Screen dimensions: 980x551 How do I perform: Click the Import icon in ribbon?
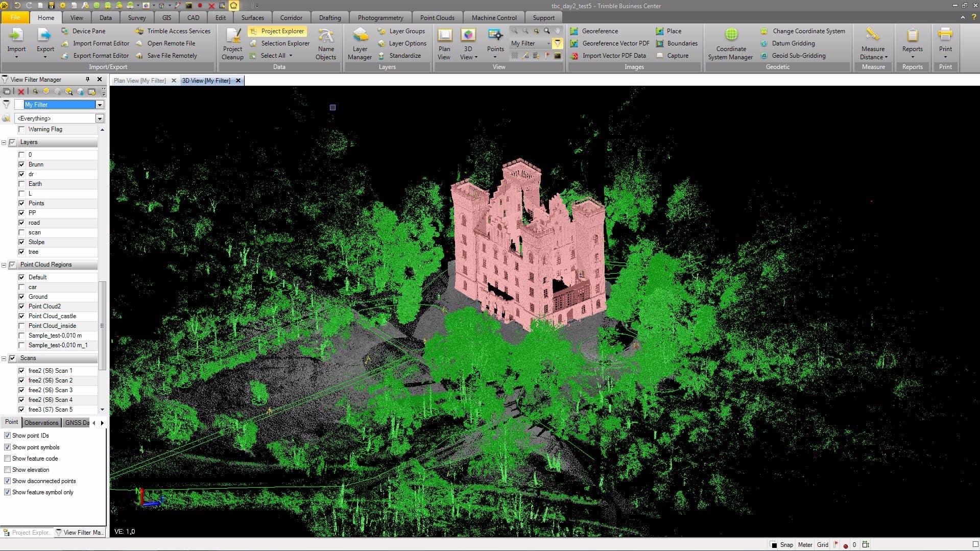16,35
